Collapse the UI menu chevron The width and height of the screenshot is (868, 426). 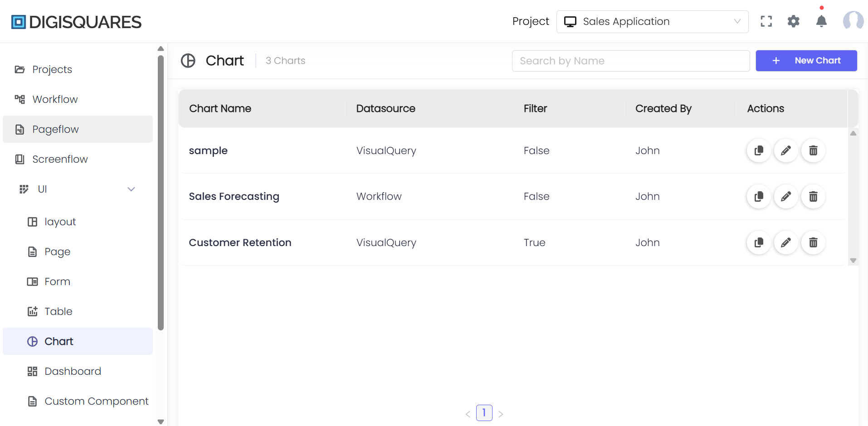pyautogui.click(x=131, y=189)
